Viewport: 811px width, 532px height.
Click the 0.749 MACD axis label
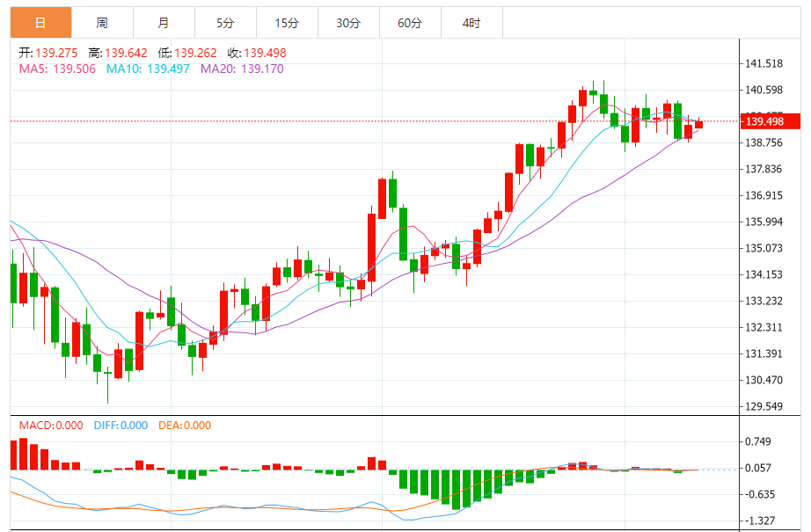pos(758,441)
